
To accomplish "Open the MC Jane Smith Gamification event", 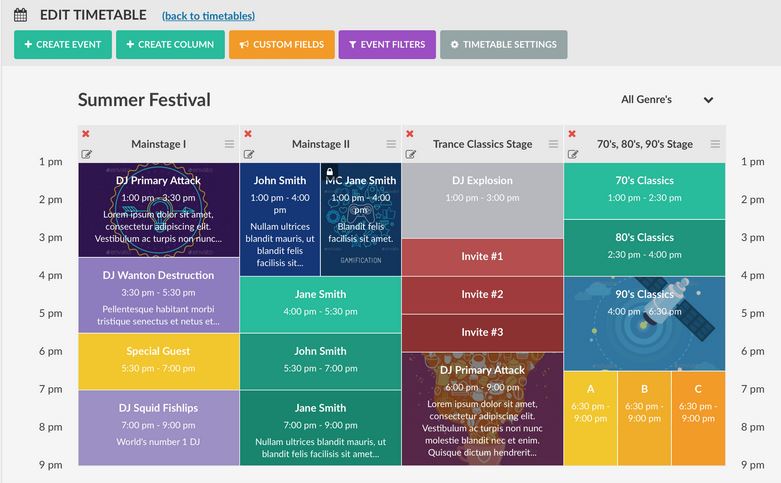I will (361, 219).
